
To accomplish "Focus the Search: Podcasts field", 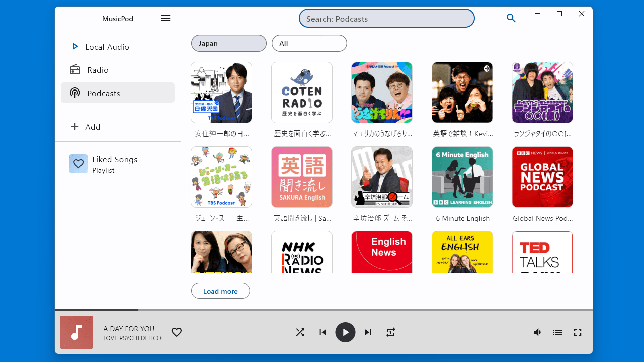I will 386,19.
